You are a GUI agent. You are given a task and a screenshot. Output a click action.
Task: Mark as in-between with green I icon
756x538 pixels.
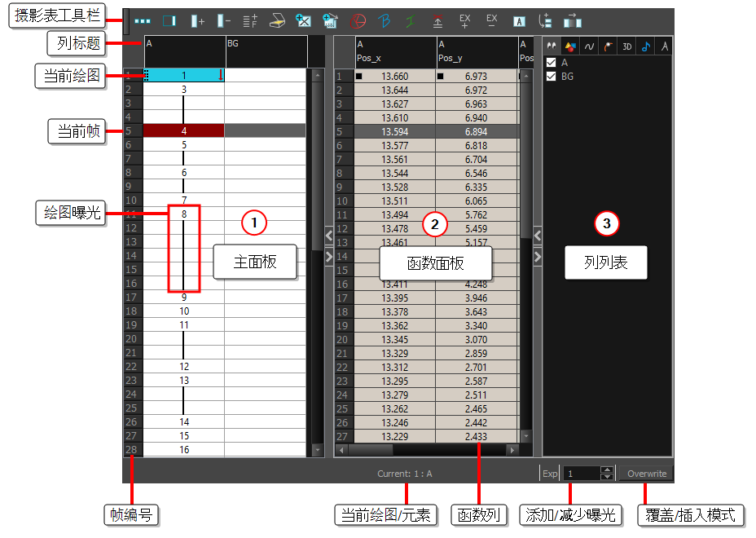pyautogui.click(x=411, y=20)
